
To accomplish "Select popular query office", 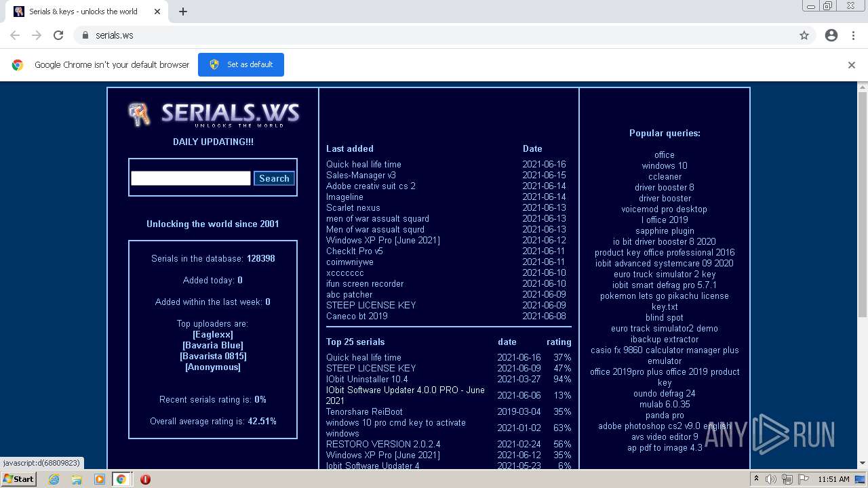I will click(665, 155).
